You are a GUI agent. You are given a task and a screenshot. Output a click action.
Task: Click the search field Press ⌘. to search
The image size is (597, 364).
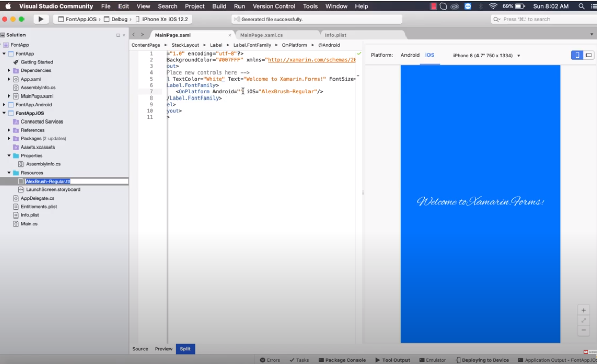click(x=544, y=19)
